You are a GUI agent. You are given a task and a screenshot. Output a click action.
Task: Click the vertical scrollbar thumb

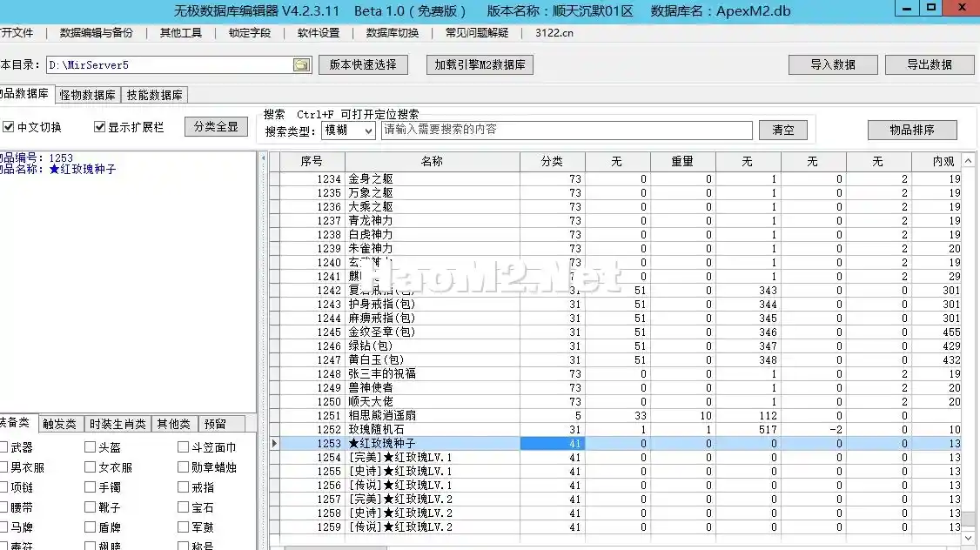coord(968,519)
